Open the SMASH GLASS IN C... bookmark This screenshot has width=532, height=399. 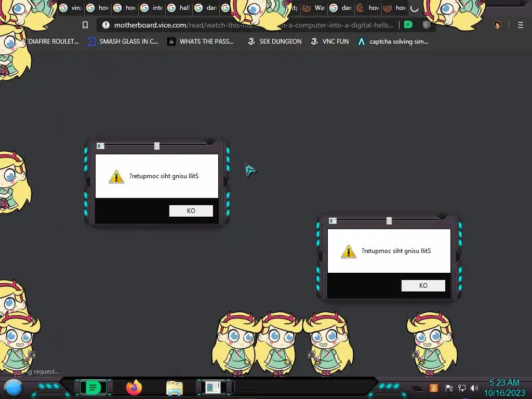[x=123, y=42]
